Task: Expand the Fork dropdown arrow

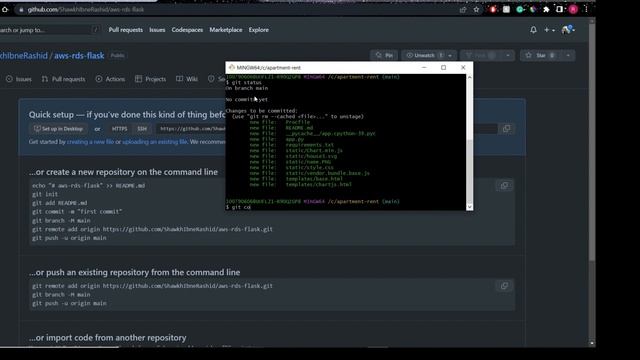Action: tap(508, 56)
